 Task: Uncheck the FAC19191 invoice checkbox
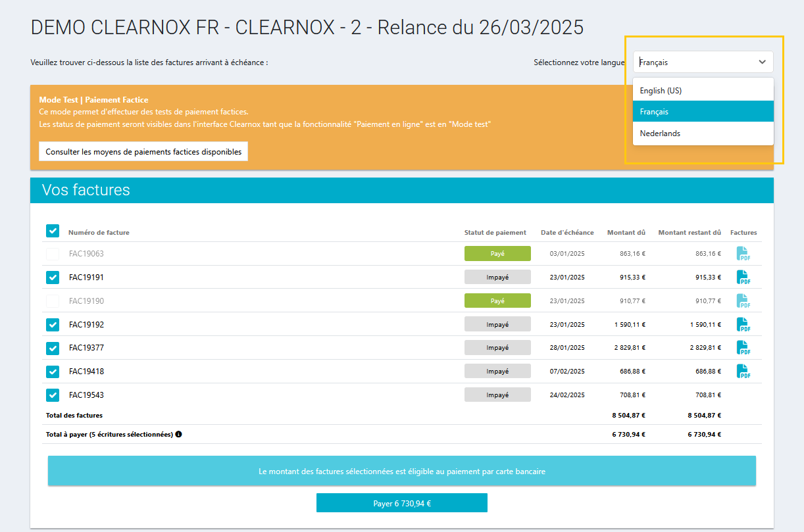coord(53,278)
